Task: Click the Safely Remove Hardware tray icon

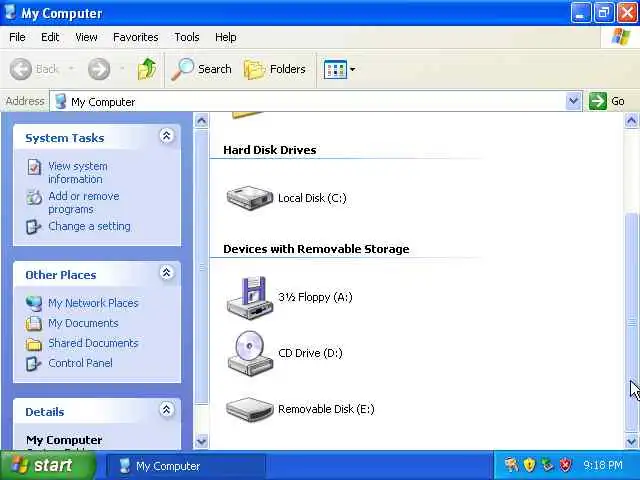Action: tap(547, 465)
